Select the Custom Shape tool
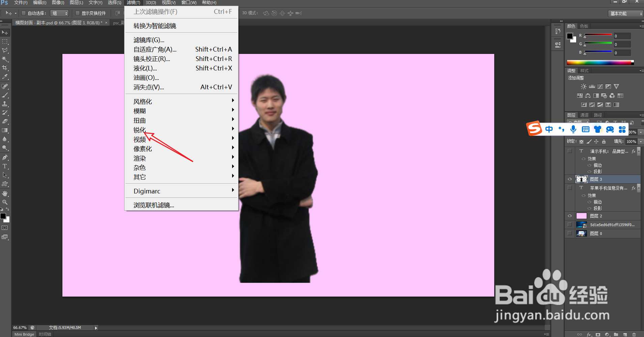This screenshot has width=644, height=337. (5, 184)
